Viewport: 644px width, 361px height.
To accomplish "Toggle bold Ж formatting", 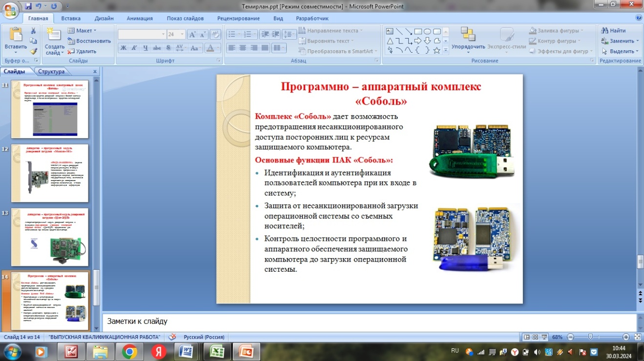I will [124, 48].
